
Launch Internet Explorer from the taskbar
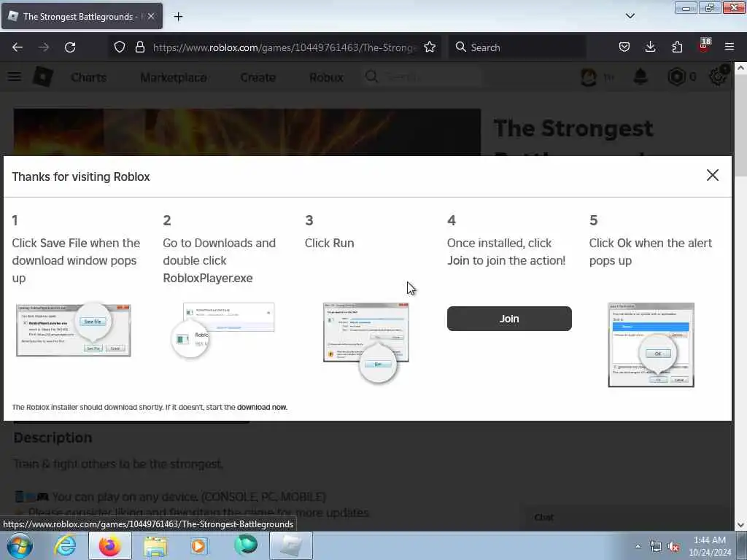(65, 545)
